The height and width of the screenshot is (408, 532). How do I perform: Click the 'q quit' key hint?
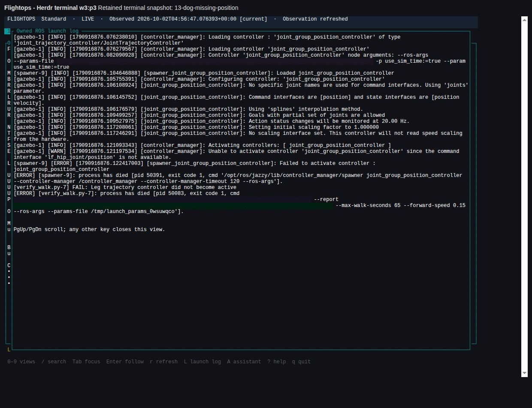point(302,362)
